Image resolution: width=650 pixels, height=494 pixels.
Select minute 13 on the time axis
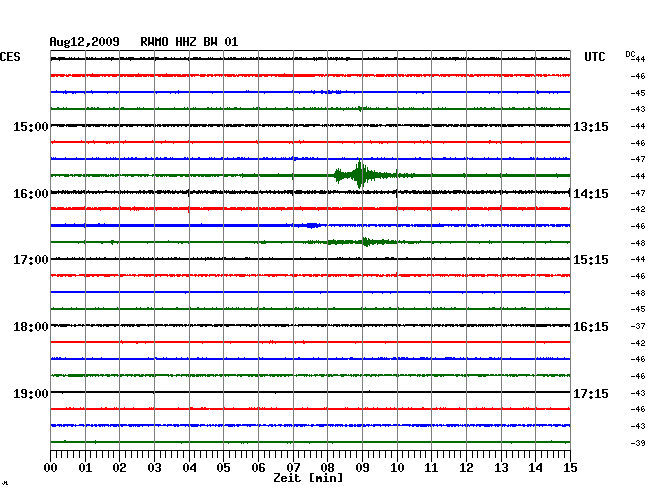pyautogui.click(x=501, y=467)
